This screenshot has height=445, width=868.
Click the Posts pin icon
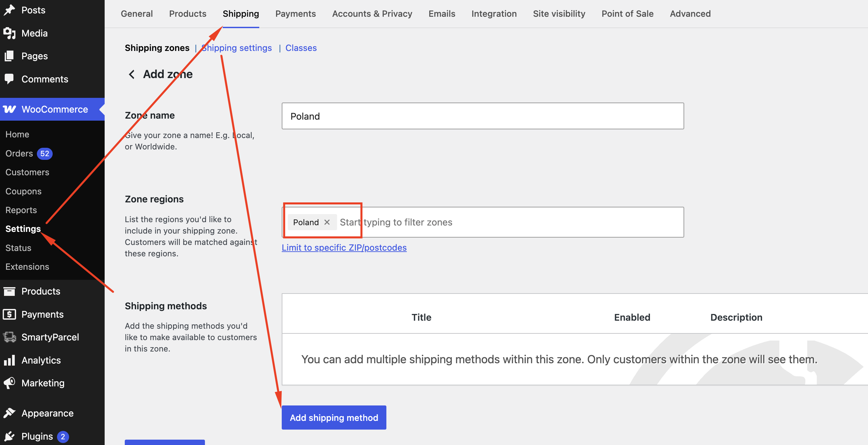(9, 10)
